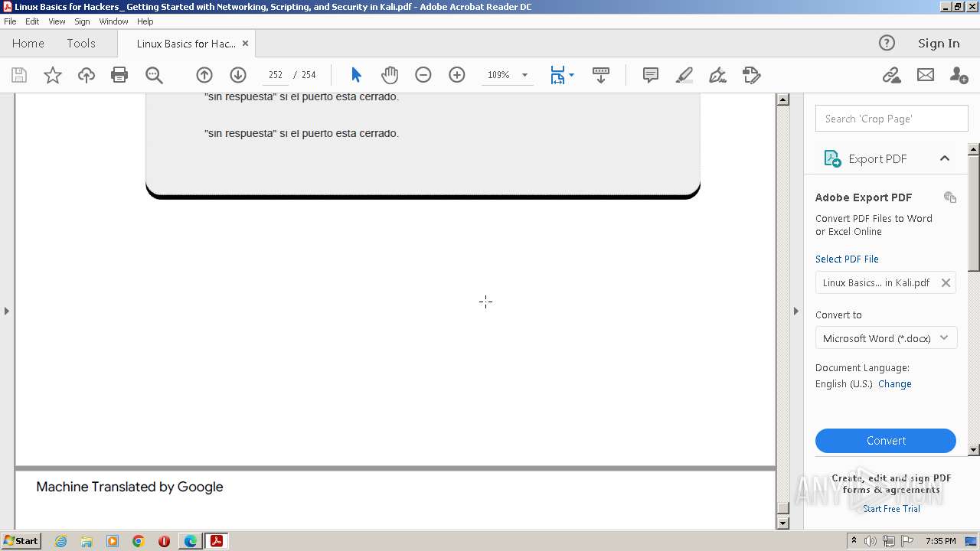This screenshot has height=551, width=980.
Task: Click the scrolling mode keyboard icon
Action: (601, 75)
